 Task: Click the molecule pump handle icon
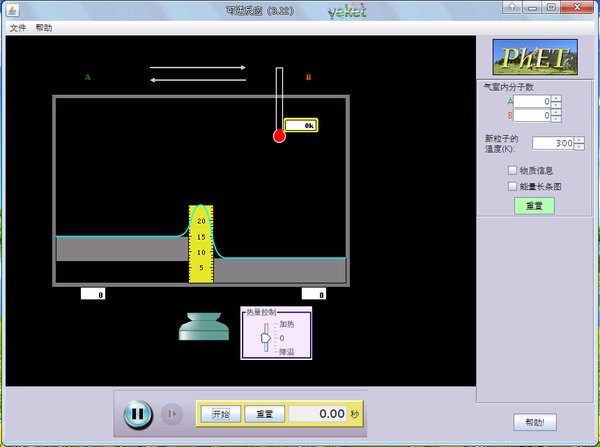(x=204, y=326)
